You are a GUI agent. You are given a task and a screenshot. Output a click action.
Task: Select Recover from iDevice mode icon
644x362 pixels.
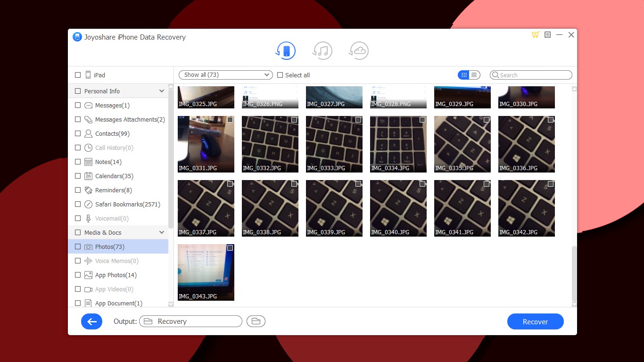click(x=286, y=50)
